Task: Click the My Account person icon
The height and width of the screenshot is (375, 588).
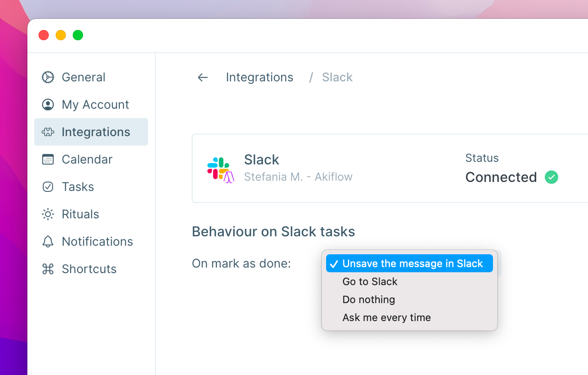Action: click(x=48, y=104)
